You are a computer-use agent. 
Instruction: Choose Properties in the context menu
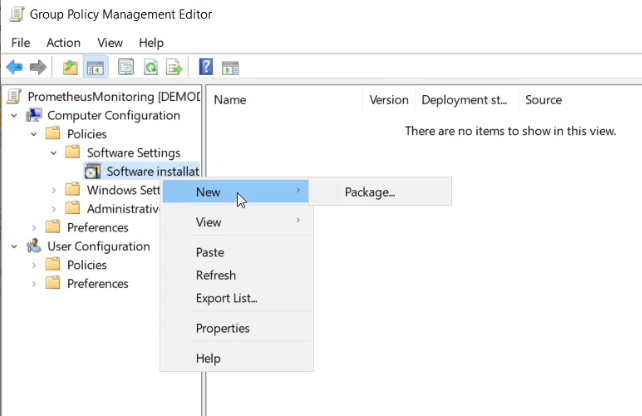tap(222, 328)
